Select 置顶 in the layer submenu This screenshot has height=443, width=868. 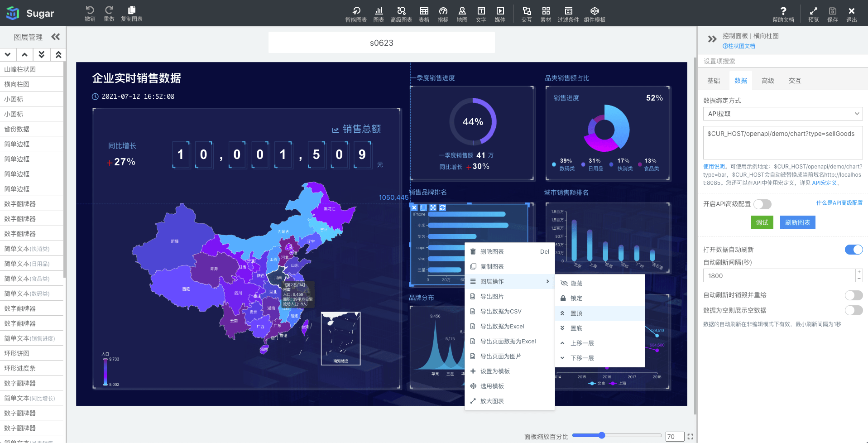[x=576, y=313]
